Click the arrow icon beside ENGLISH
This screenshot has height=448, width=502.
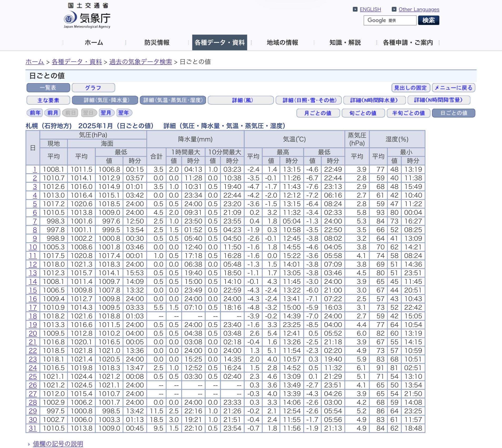pyautogui.click(x=355, y=9)
